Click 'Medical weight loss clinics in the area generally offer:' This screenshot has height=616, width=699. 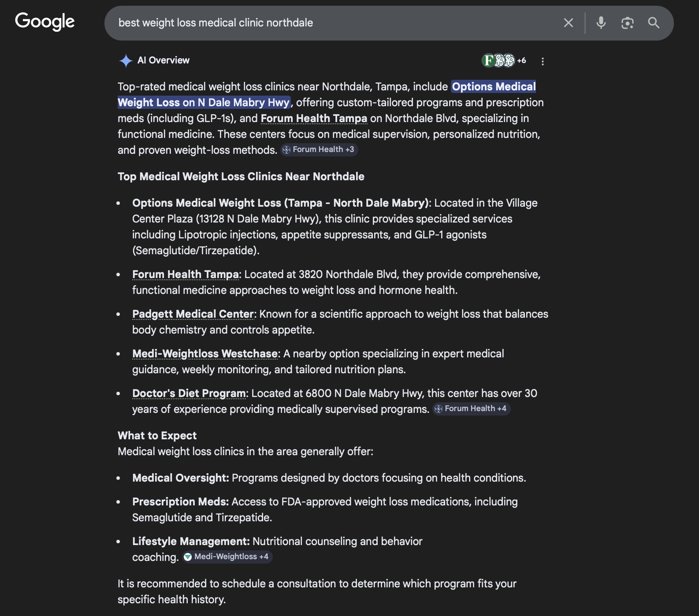[245, 452]
